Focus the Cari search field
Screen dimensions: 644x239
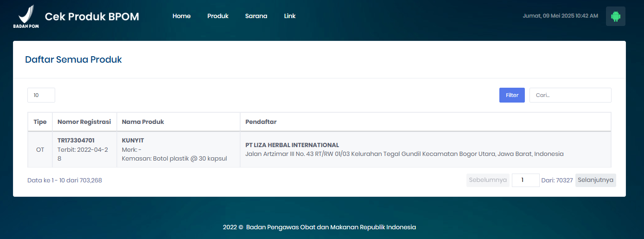coord(570,95)
